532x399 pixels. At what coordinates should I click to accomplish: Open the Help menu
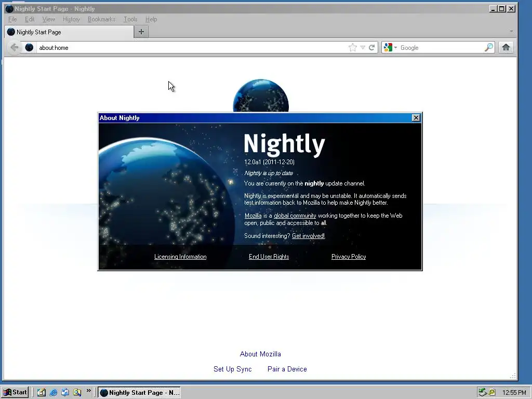tap(151, 19)
